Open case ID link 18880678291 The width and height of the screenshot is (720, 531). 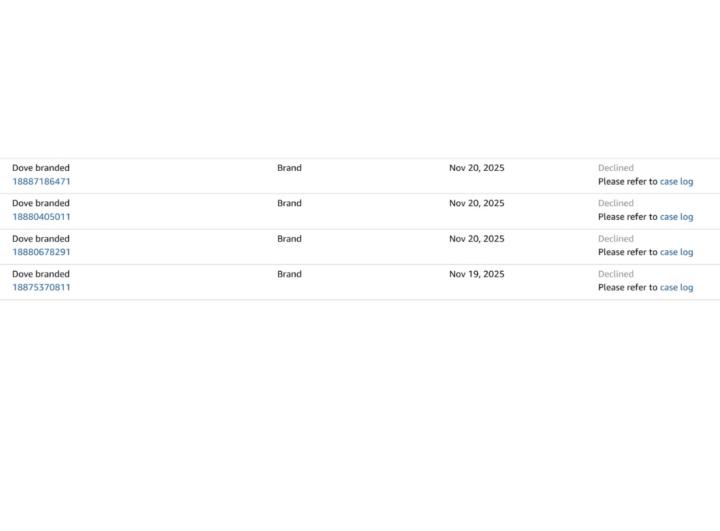tap(41, 252)
